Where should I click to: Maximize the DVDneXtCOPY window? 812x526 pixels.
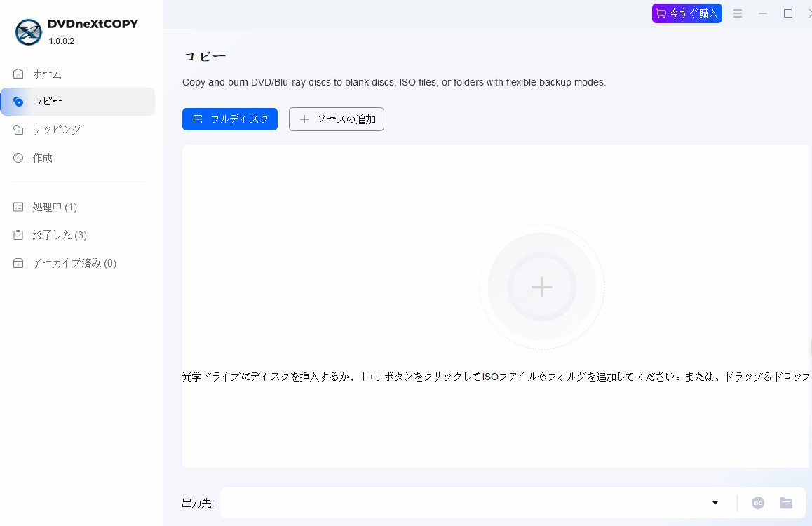point(788,13)
